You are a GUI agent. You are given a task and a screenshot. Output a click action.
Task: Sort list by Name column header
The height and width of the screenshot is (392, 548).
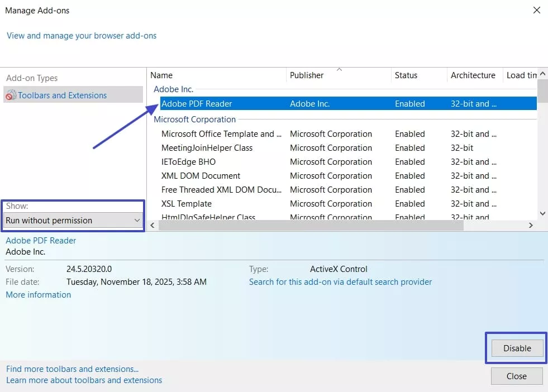161,75
